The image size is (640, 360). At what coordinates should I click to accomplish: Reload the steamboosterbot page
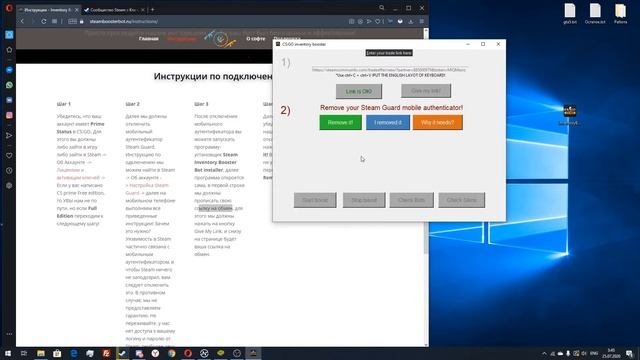point(43,21)
